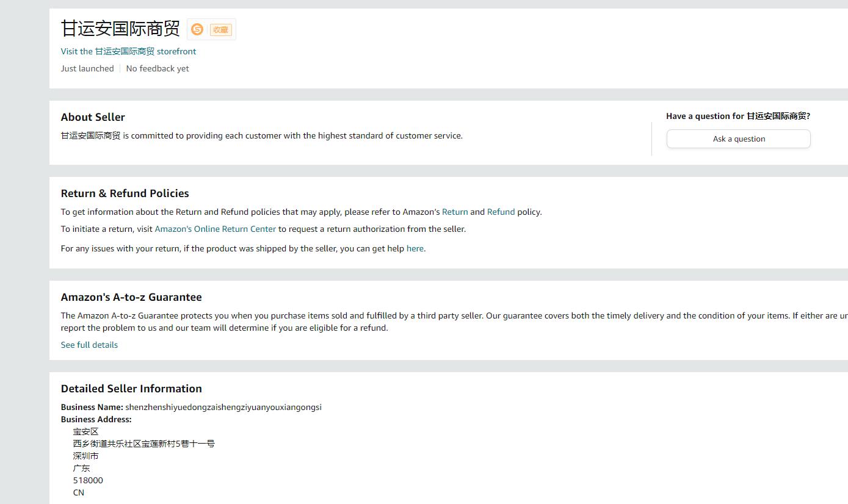This screenshot has width=848, height=504.
Task: Click the postal code 518000
Action: pyautogui.click(x=88, y=480)
